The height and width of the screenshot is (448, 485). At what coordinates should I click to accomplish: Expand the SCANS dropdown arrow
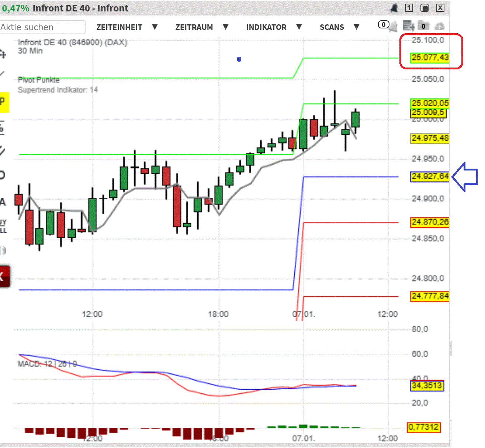point(356,27)
